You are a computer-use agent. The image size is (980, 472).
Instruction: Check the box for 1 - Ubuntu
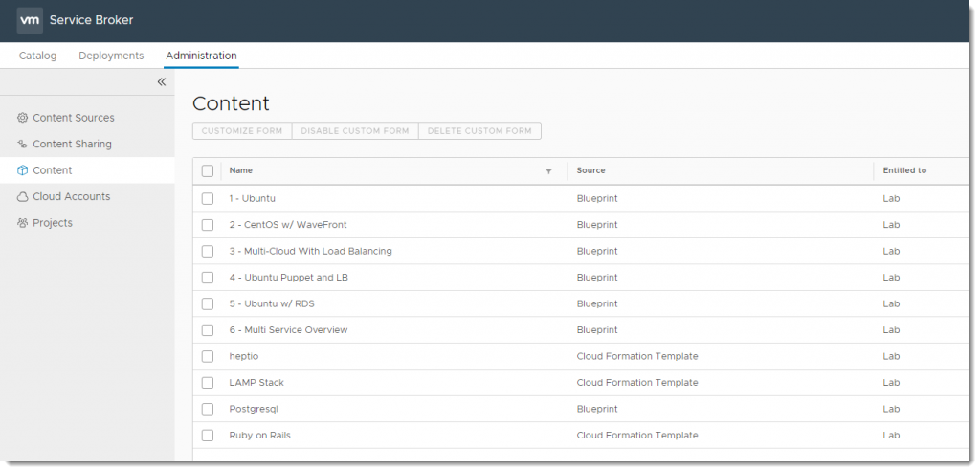click(x=208, y=199)
